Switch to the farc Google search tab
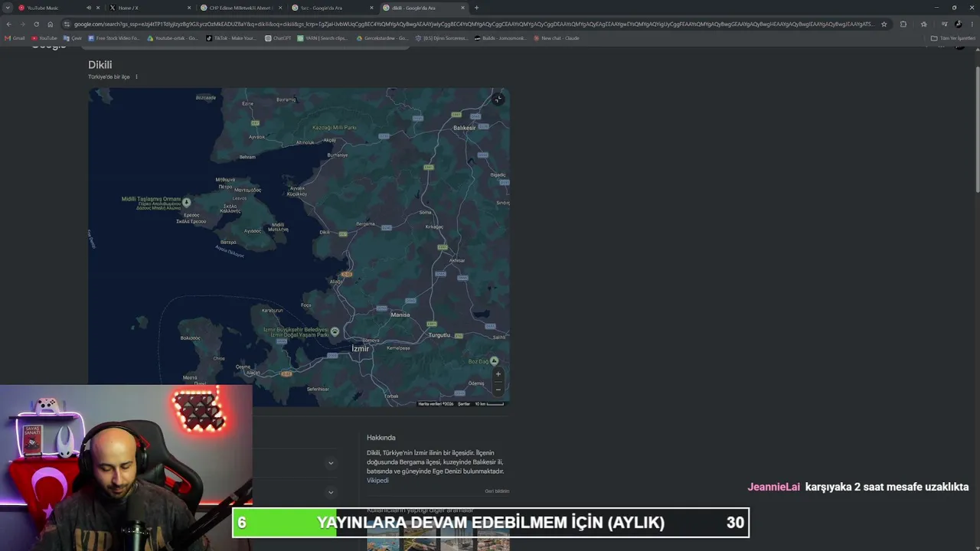Screen dimensions: 980x551 tap(332, 8)
